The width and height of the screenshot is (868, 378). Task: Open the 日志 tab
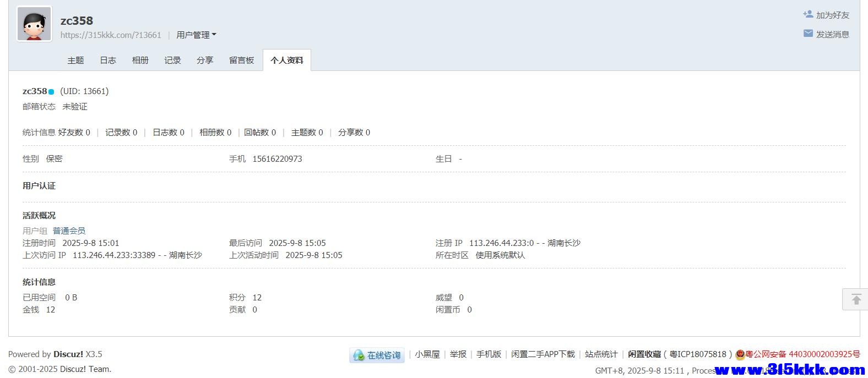(108, 61)
